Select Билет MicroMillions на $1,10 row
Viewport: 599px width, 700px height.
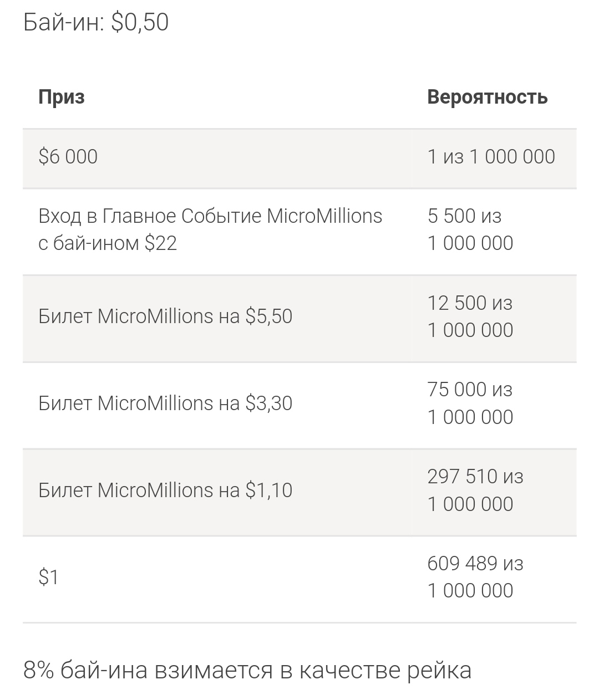click(x=299, y=490)
